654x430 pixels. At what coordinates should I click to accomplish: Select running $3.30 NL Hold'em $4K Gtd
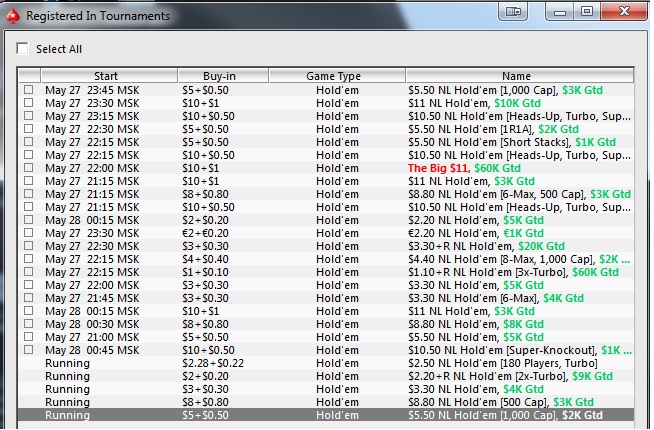[x=326, y=389]
